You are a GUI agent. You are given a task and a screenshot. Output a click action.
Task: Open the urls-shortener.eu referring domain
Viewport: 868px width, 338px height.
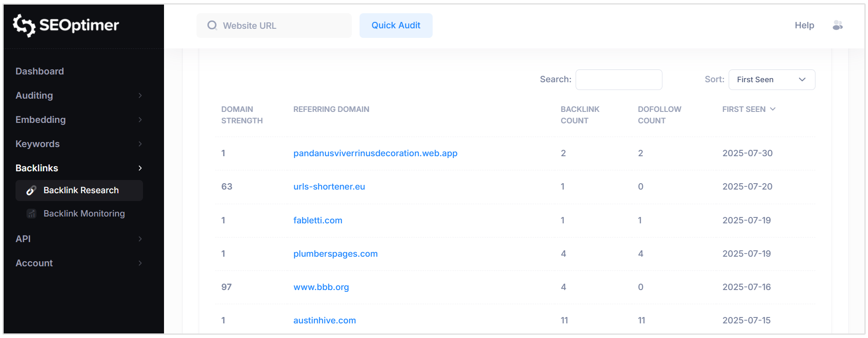[329, 186]
